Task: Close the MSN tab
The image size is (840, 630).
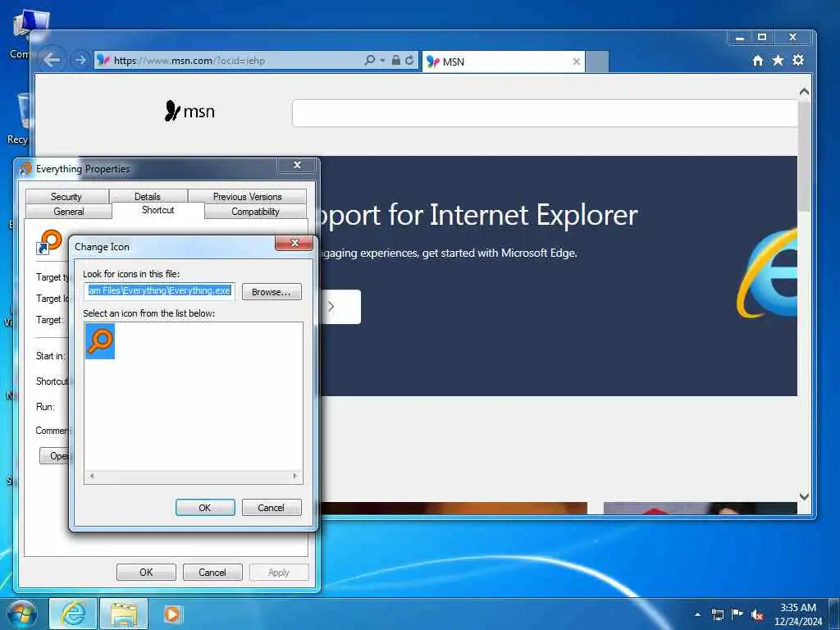Action: click(577, 62)
